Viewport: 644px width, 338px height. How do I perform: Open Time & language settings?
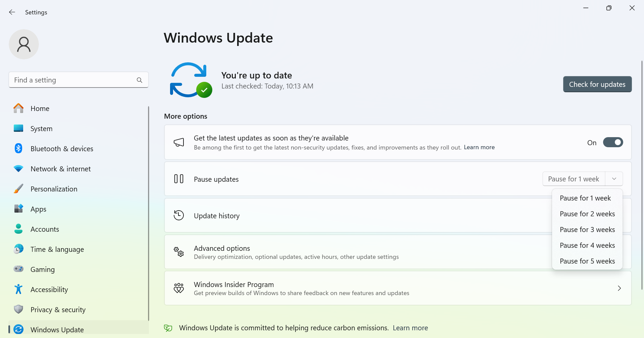click(78, 249)
